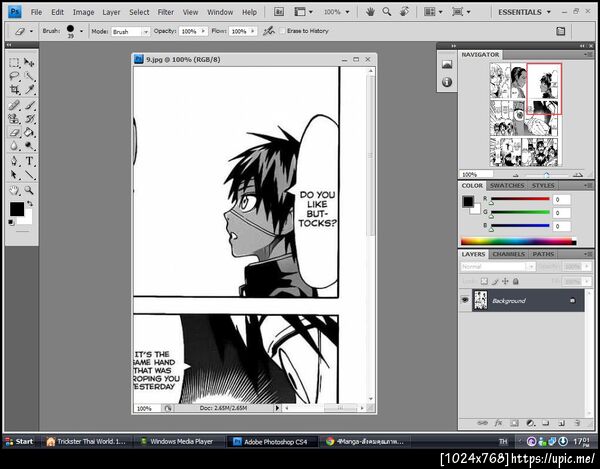600x469 pixels.
Task: Select the Hand tool in toolbox
Action: 14,190
